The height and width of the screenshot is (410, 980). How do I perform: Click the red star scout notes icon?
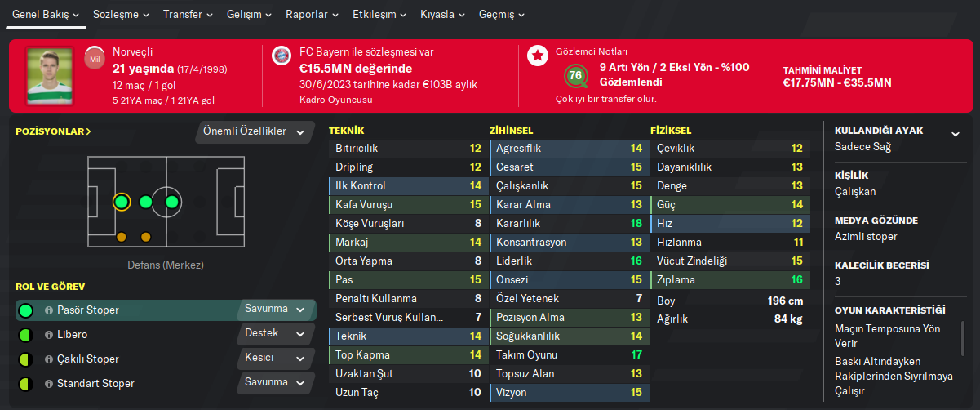[538, 56]
